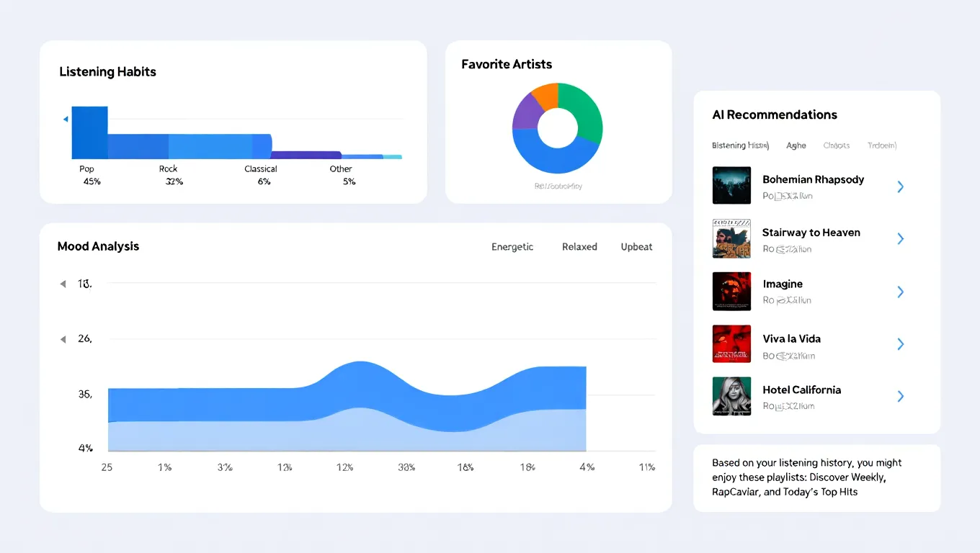Viewport: 980px width, 553px height.
Task: Show the Upbeat mood series
Action: pos(636,247)
